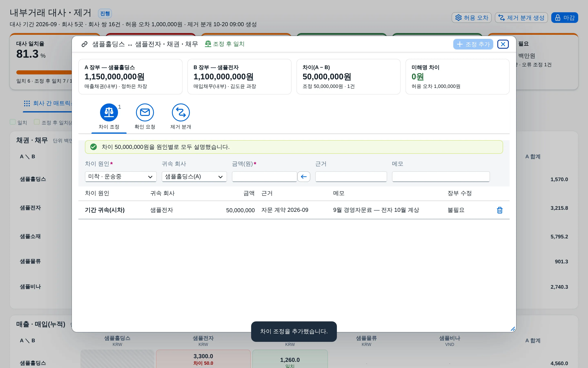Click the 샘플물류 KRW column header
588x368 pixels.
366,341
